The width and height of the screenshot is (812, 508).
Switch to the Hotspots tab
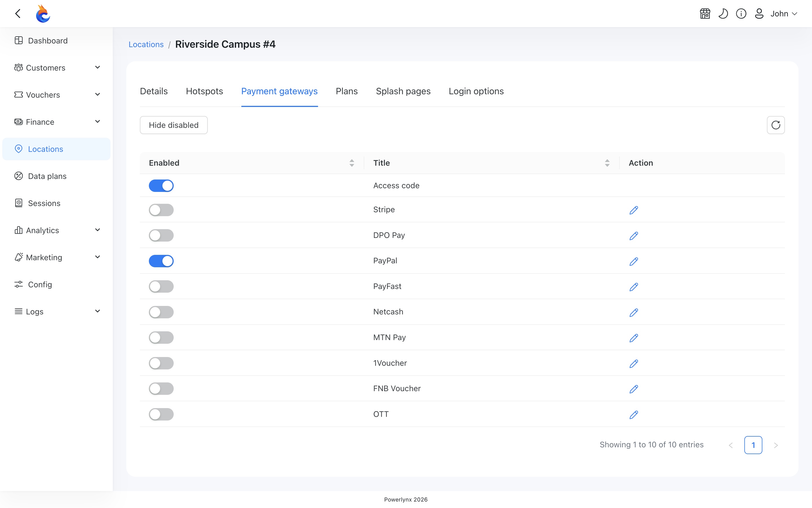204,91
